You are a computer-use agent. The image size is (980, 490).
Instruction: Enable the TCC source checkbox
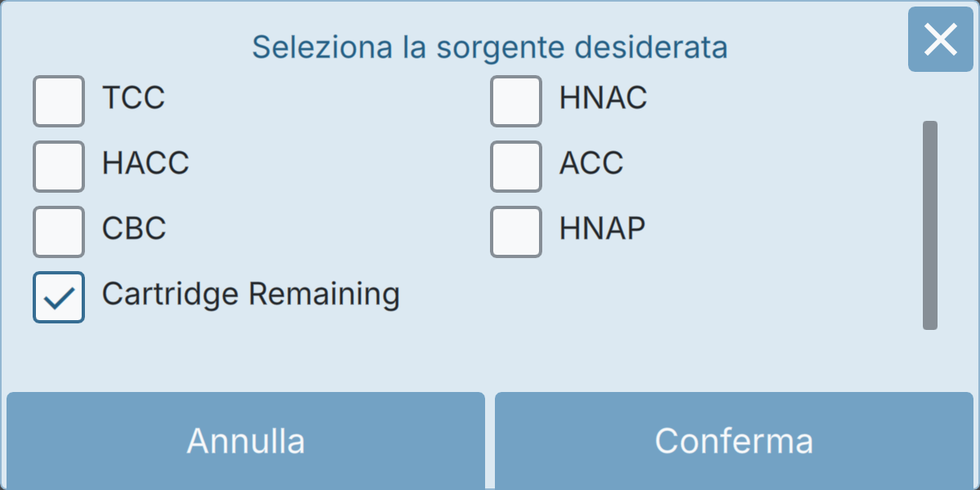(x=59, y=101)
